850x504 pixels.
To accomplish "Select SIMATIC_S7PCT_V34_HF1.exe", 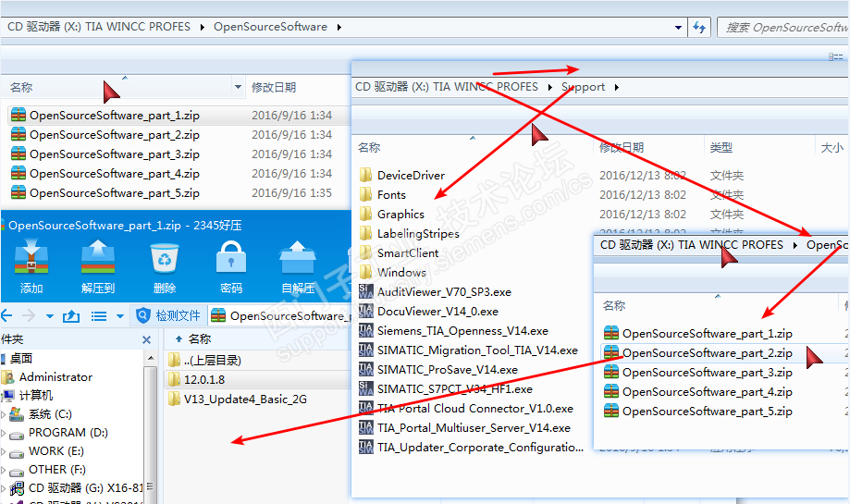I will [x=446, y=389].
